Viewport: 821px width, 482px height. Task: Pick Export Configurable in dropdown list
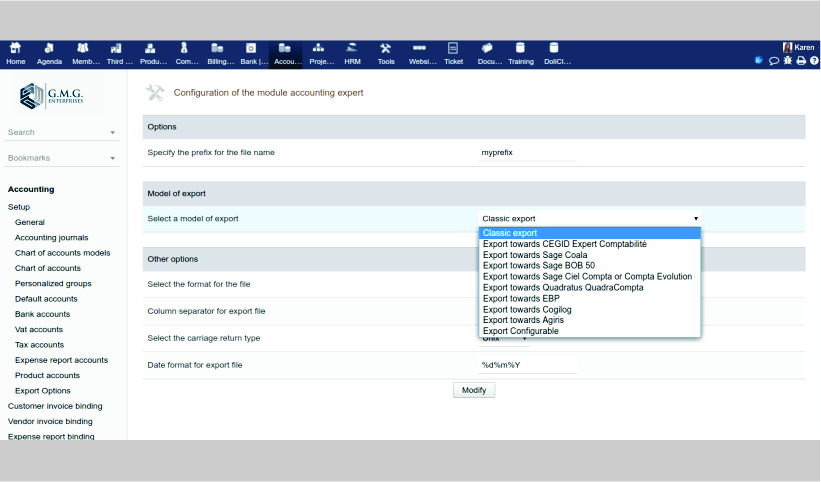pos(520,331)
